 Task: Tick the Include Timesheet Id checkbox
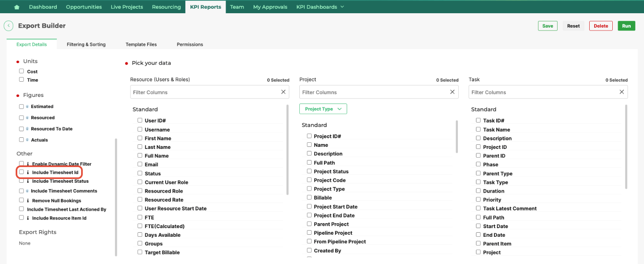point(21,172)
